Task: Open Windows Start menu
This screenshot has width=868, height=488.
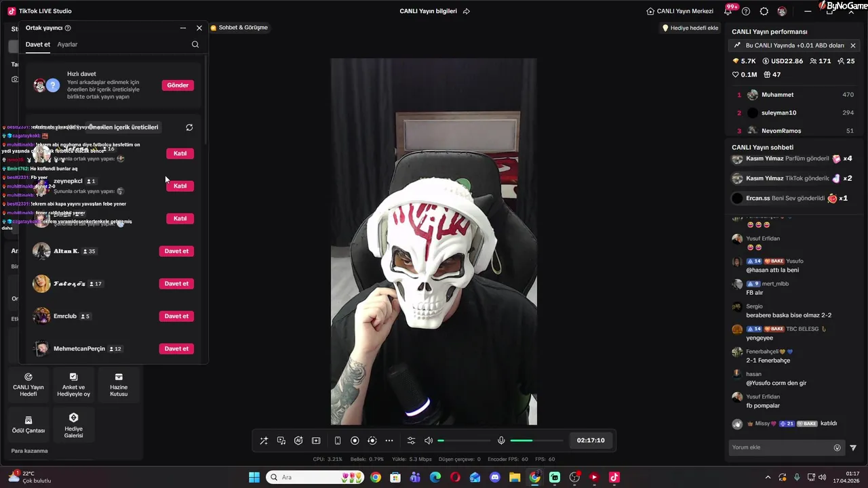Action: pyautogui.click(x=254, y=477)
